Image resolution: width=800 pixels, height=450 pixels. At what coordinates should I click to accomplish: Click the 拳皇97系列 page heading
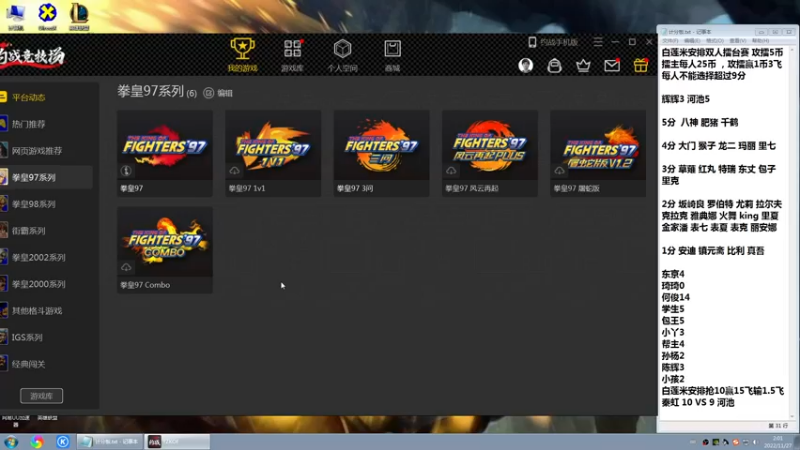coord(151,92)
